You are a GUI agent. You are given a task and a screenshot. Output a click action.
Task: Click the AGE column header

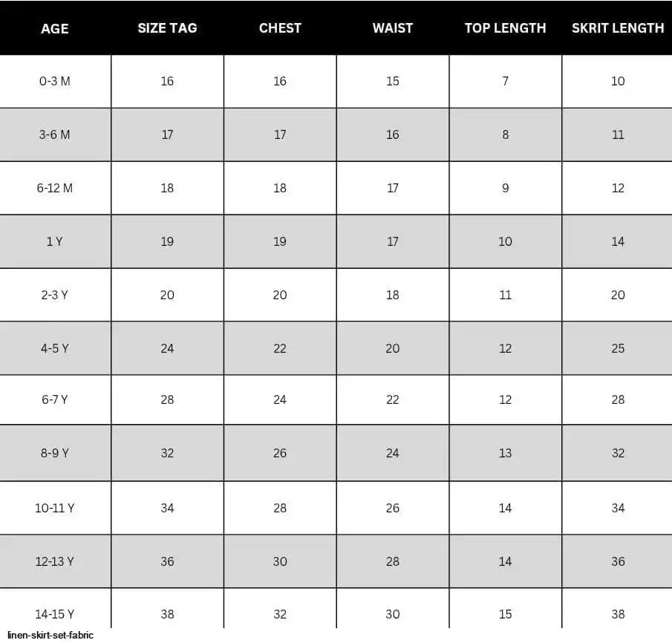coord(54,29)
